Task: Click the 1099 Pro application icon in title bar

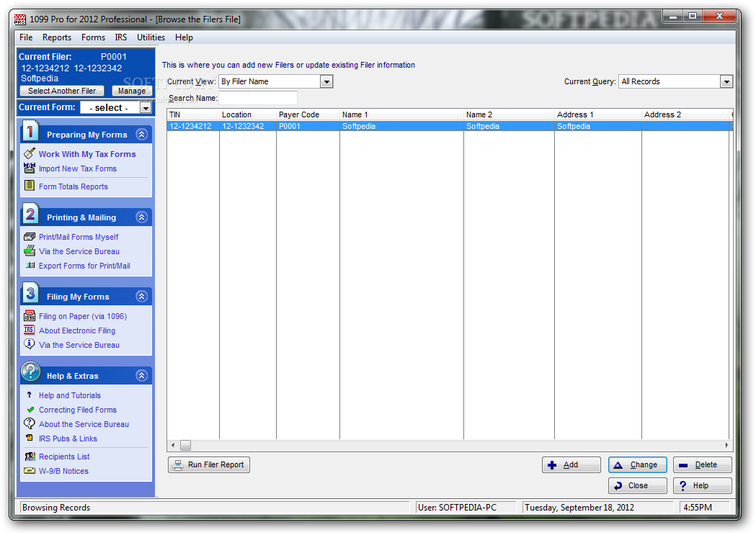Action: [x=19, y=19]
